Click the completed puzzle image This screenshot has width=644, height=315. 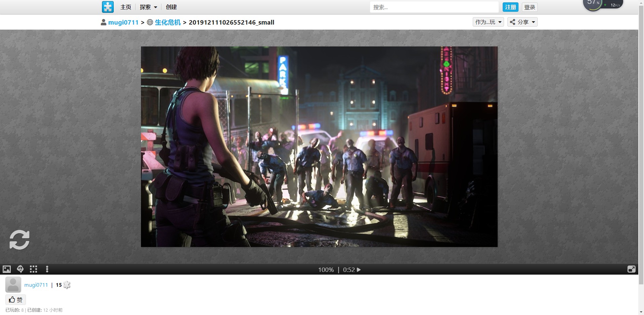(x=319, y=147)
